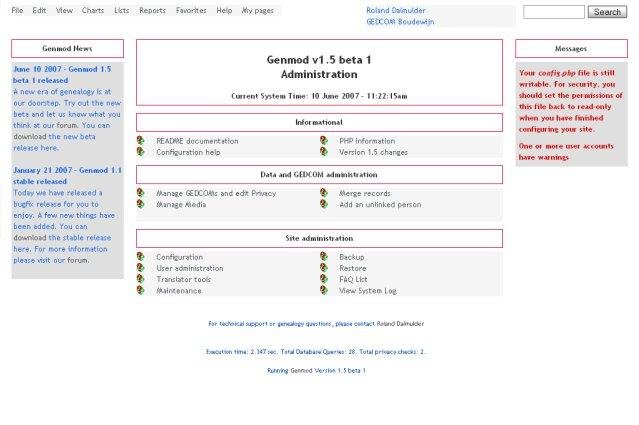Image resolution: width=639 pixels, height=425 pixels.
Task: Open PHP information link
Action: pyautogui.click(x=367, y=141)
